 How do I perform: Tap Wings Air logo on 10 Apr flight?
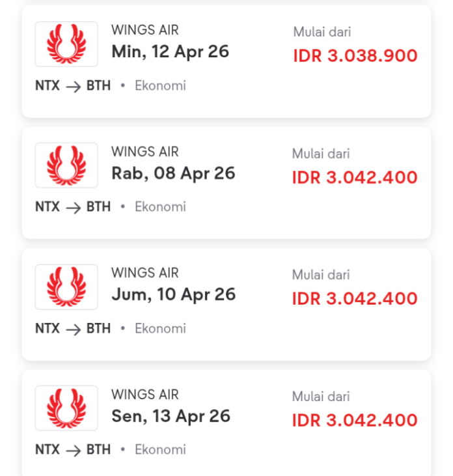(66, 287)
